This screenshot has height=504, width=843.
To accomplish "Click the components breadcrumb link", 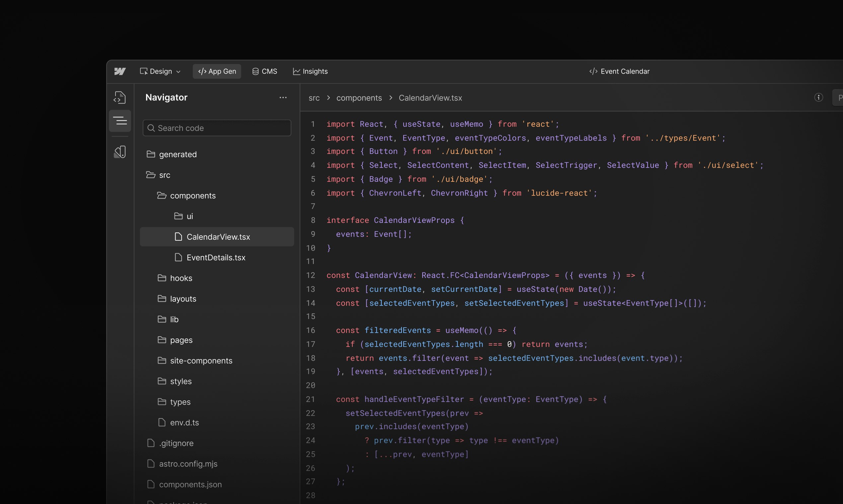I will tap(359, 98).
